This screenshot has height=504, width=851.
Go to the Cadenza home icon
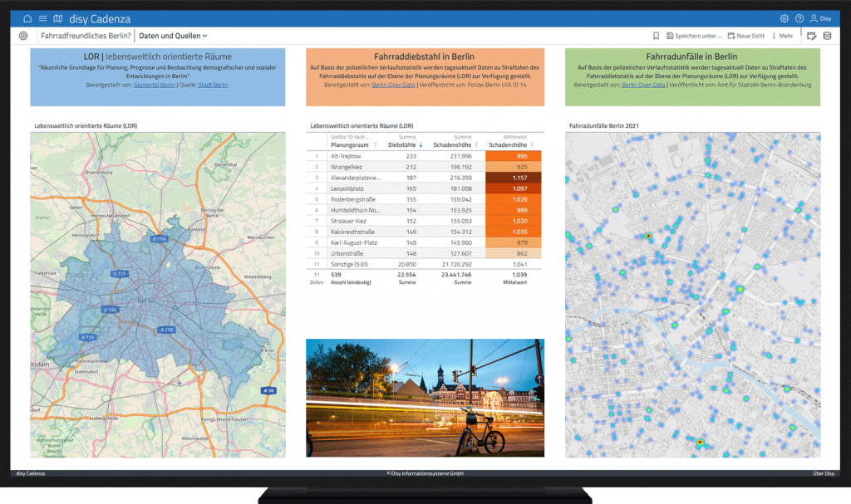click(x=27, y=18)
